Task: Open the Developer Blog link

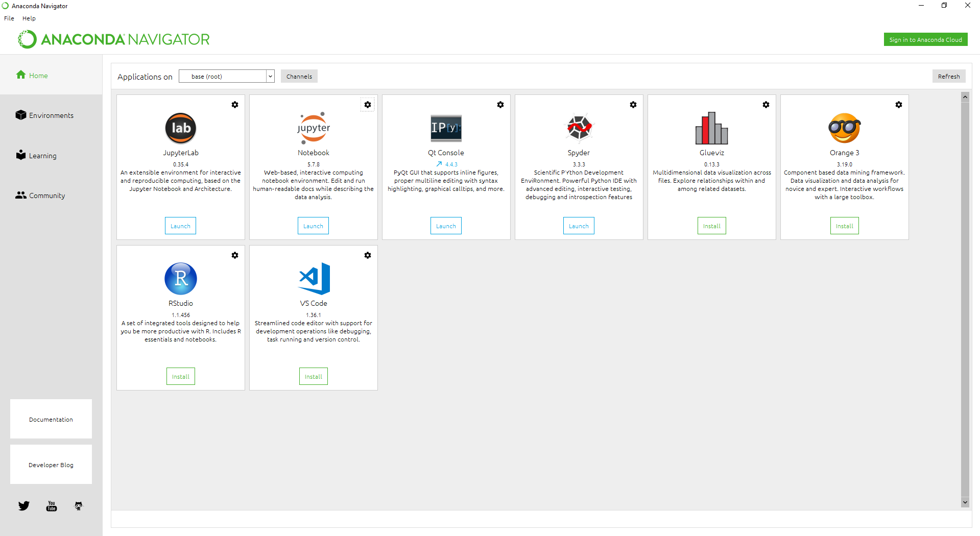Action: (x=51, y=465)
